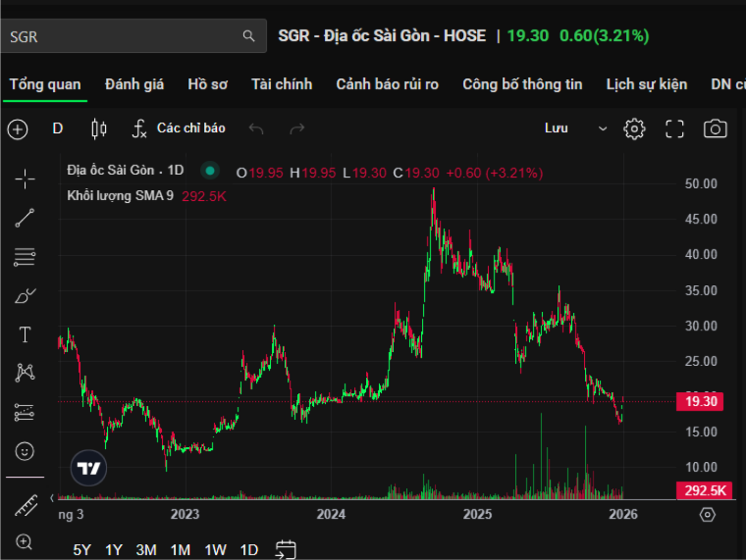Expand the Lưu save dropdown arrow
This screenshot has width=746, height=560.
click(603, 128)
